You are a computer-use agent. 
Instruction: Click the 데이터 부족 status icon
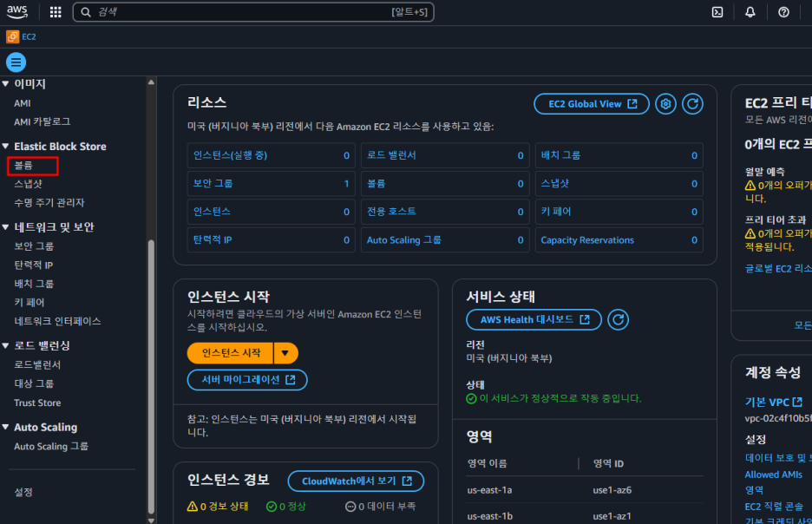350,506
